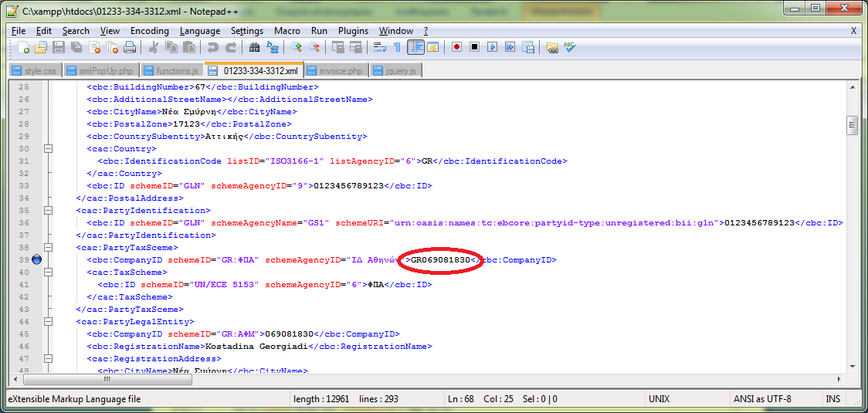This screenshot has height=413, width=868.
Task: Stop macro recording with the square icon
Action: [474, 48]
